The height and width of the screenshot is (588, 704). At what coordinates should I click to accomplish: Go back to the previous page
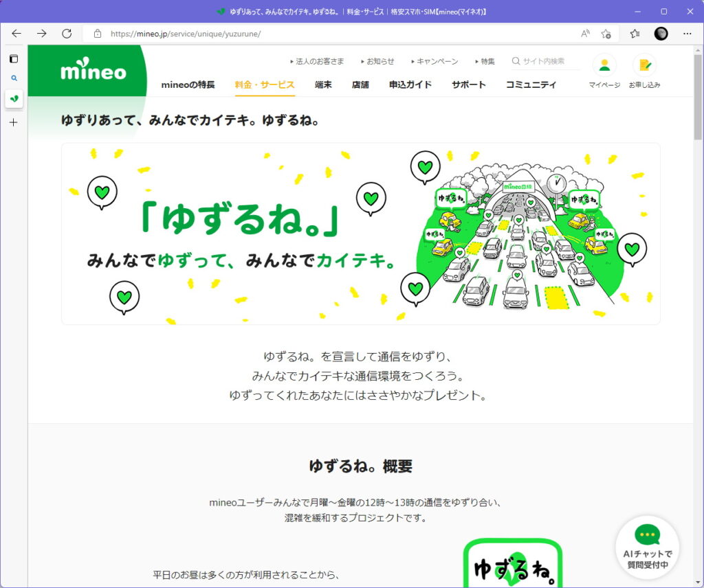click(x=16, y=34)
